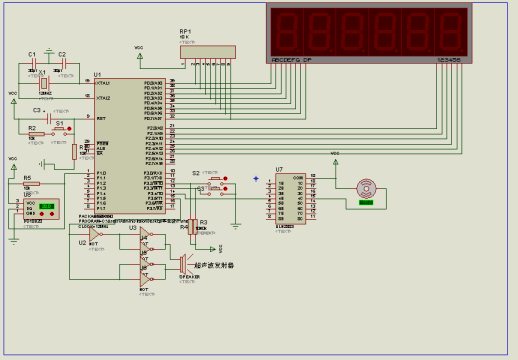The width and height of the screenshot is (518, 360).
Task: Click the six-digit seven-segment display
Action: coord(369,33)
